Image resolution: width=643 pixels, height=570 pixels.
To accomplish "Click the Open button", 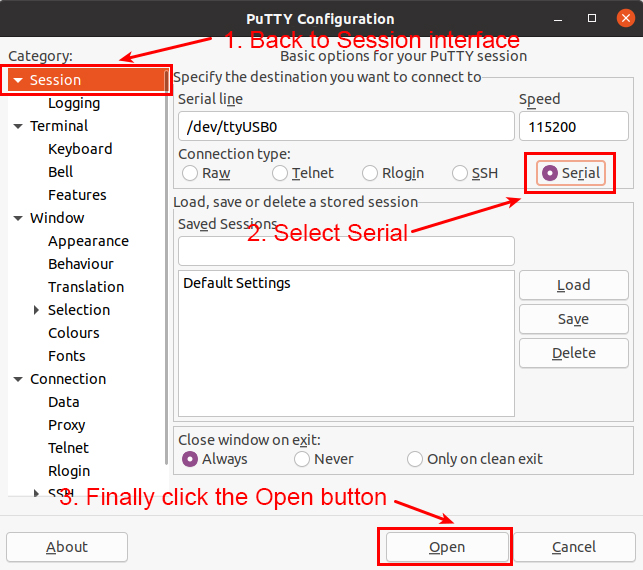I will 447,547.
